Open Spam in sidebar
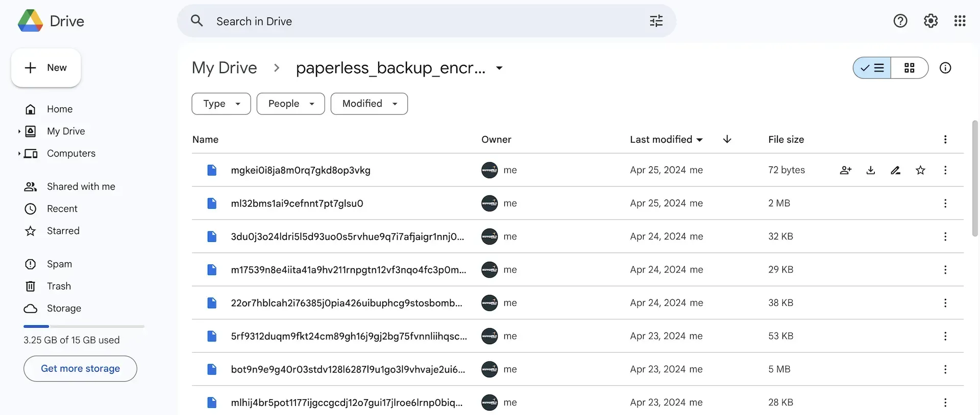 (x=59, y=264)
